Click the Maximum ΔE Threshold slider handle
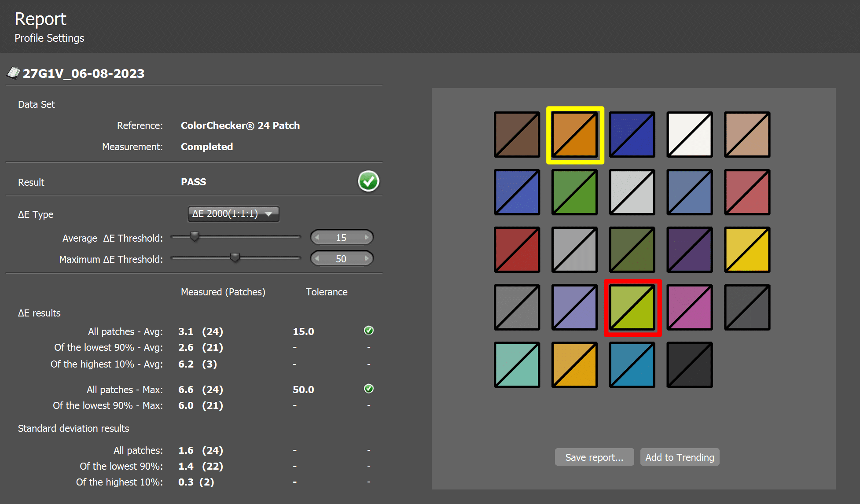Screen dimensions: 860x504 [x=235, y=258]
